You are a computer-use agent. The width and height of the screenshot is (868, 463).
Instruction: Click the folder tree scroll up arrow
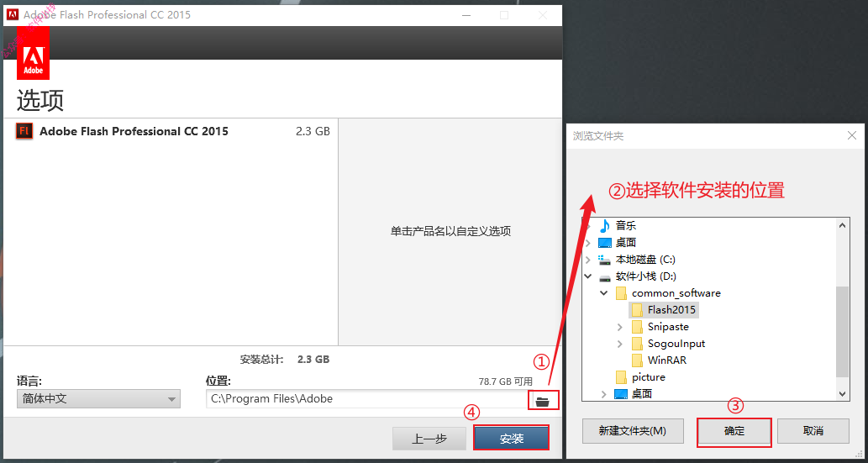[x=842, y=225]
